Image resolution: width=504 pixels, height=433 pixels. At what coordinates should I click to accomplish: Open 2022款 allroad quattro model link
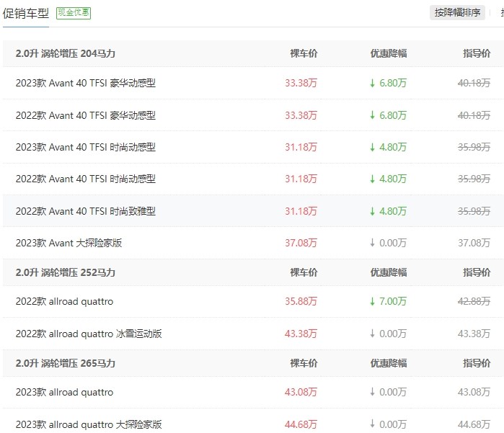64,302
